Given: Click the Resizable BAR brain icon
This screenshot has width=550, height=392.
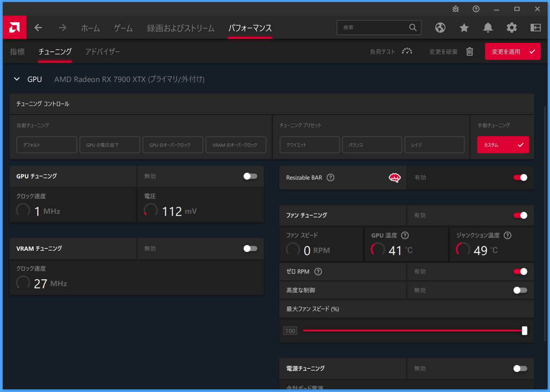Looking at the screenshot, I should (395, 178).
